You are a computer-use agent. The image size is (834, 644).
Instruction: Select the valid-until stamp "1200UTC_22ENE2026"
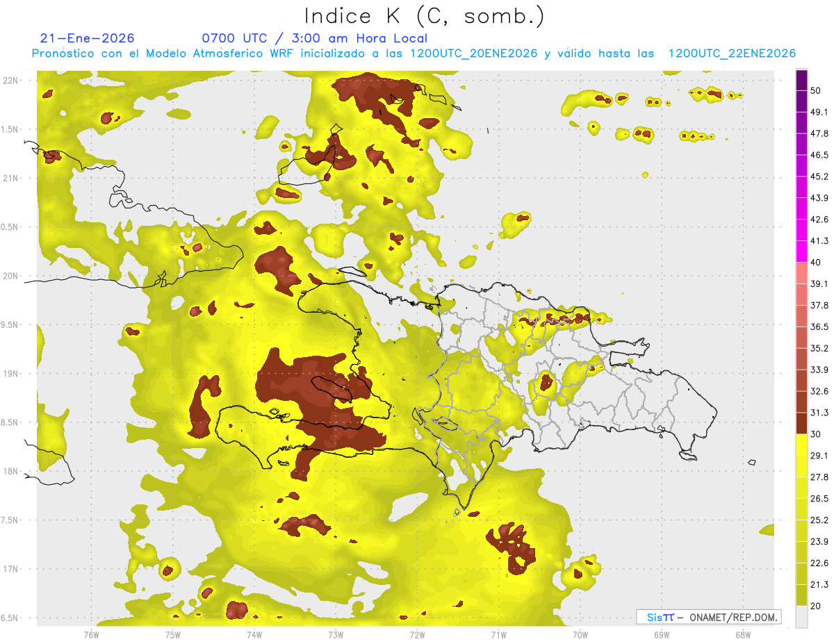(x=732, y=53)
